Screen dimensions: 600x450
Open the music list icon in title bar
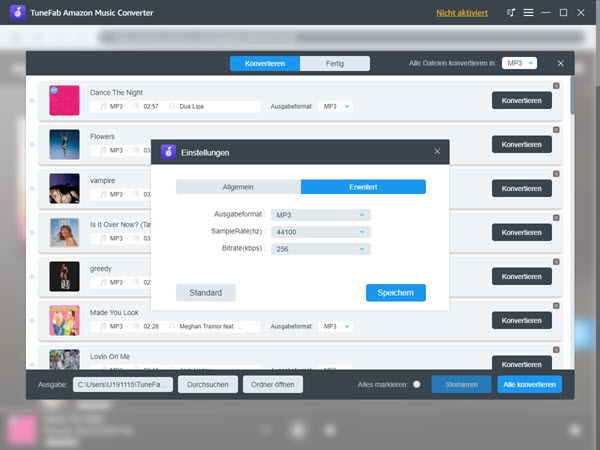510,13
